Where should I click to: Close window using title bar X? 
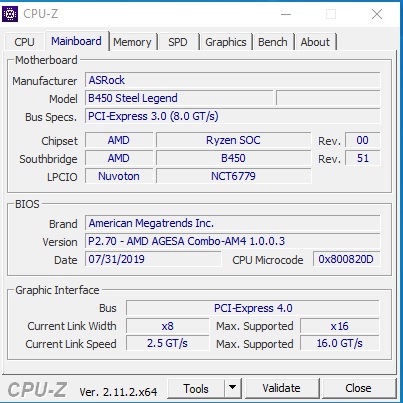377,14
